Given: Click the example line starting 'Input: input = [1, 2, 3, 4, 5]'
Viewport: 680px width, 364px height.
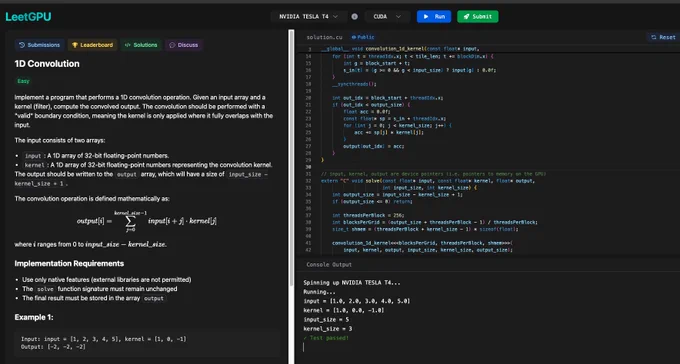Looking at the screenshot, I should click(x=104, y=339).
